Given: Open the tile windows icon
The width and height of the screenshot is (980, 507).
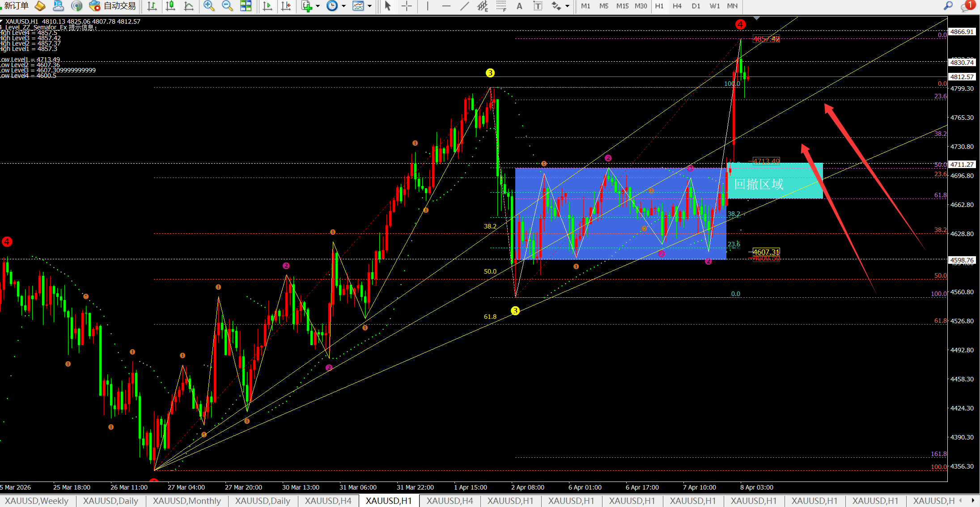Looking at the screenshot, I should pyautogui.click(x=246, y=6).
